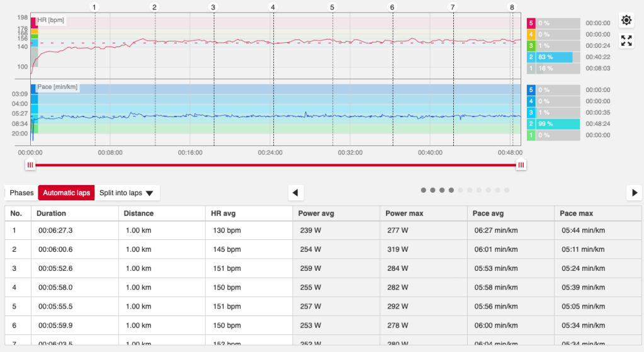Click lap 4 marker on the chart
The width and height of the screenshot is (644, 352).
[x=273, y=8]
